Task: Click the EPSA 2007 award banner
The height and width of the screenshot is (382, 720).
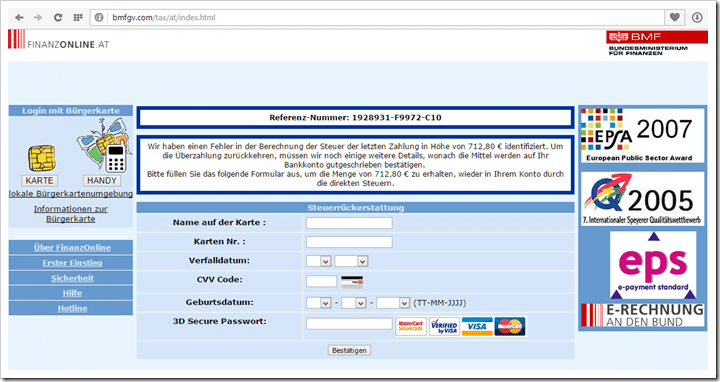Action: (x=642, y=135)
